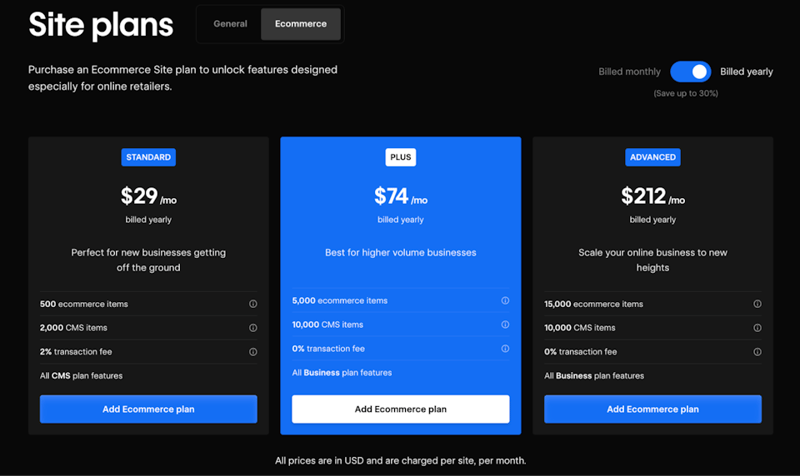Click 'Perfect for new businesses' description
The width and height of the screenshot is (800, 476).
pyautogui.click(x=148, y=260)
